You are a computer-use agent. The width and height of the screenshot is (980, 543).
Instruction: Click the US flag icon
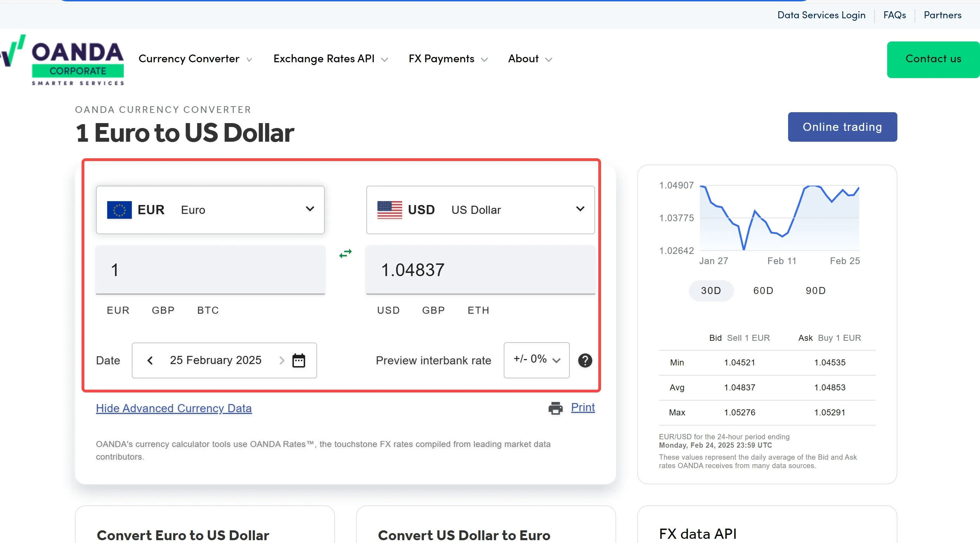[x=389, y=210]
